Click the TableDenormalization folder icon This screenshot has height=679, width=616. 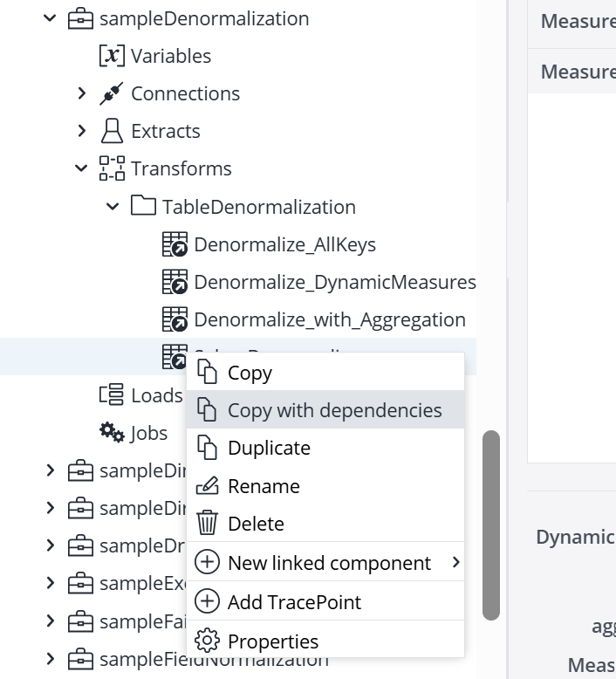point(143,207)
